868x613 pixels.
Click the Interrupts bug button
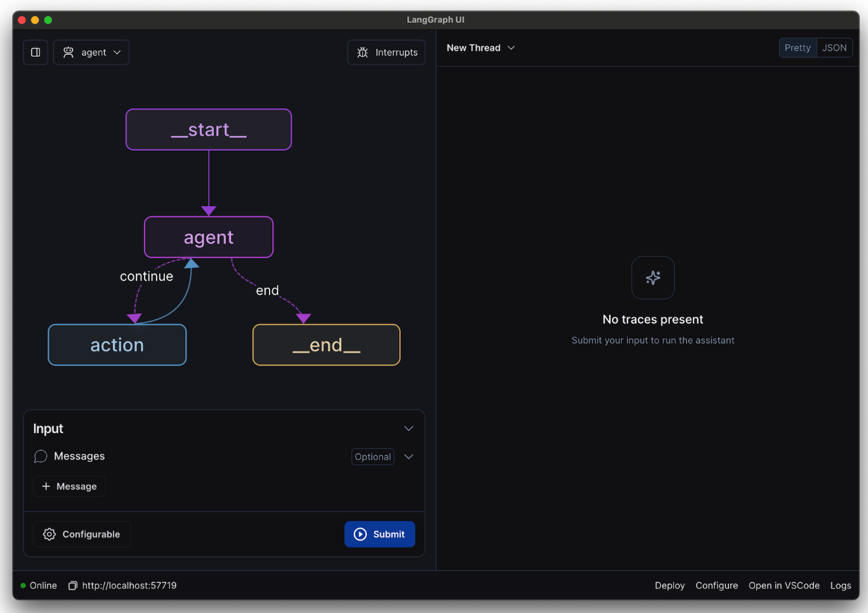[x=387, y=52]
